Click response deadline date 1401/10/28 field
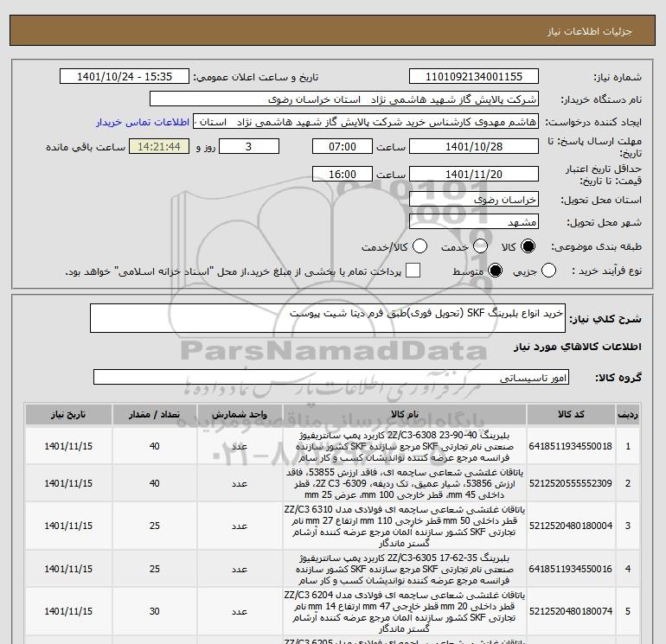The width and height of the screenshot is (666, 644). (x=472, y=146)
